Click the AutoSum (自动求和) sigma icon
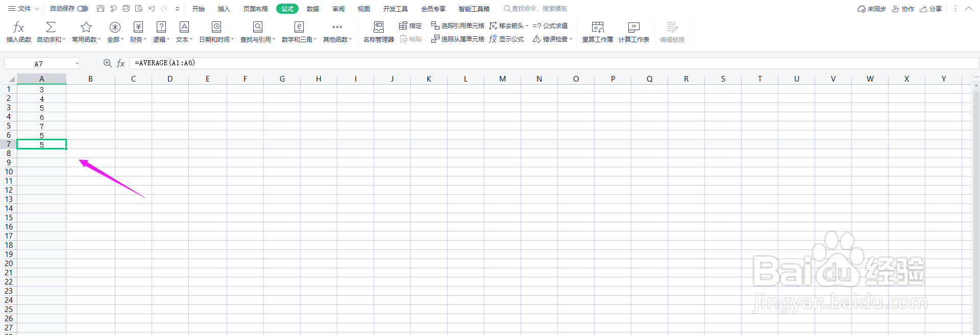 (x=51, y=27)
